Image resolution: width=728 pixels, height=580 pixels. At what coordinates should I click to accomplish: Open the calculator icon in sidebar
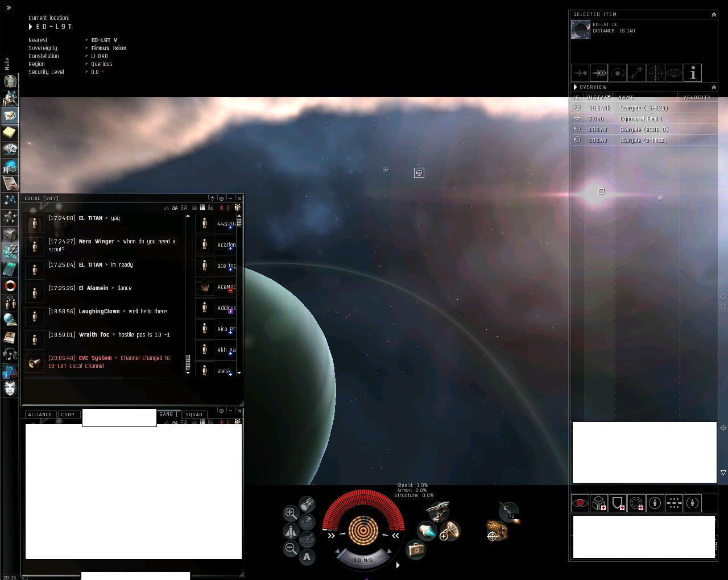tap(10, 268)
